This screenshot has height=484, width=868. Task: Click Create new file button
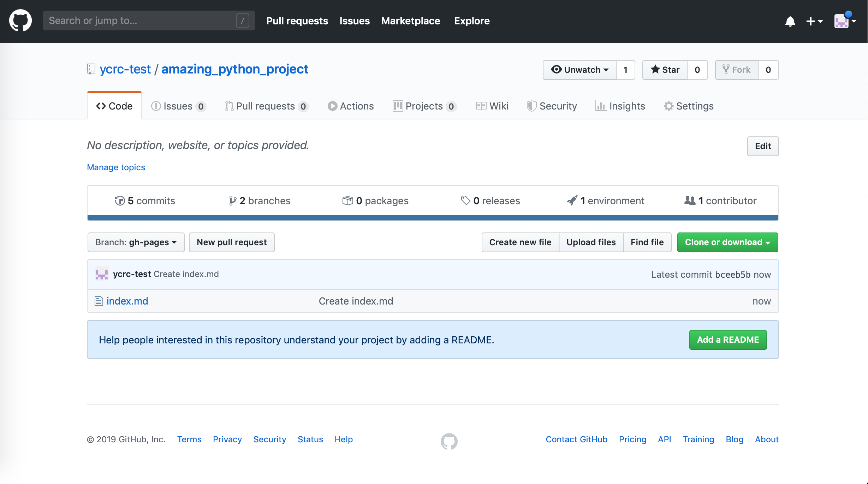point(520,242)
